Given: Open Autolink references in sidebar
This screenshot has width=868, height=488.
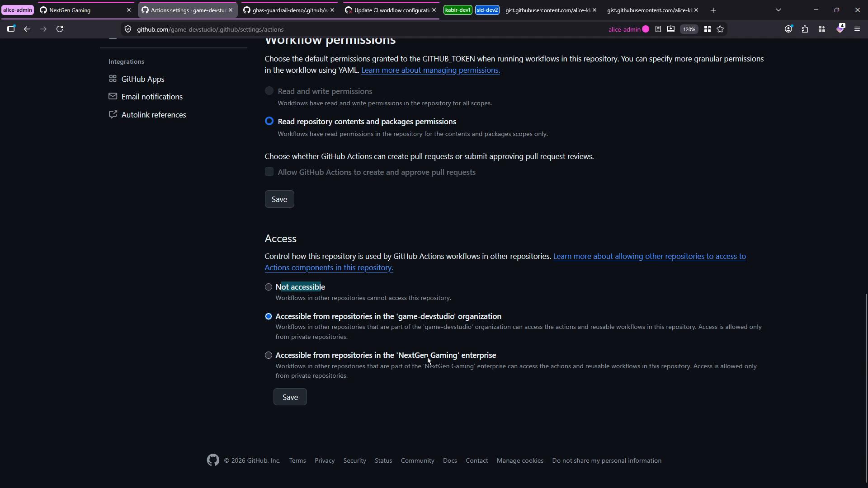Looking at the screenshot, I should (147, 115).
